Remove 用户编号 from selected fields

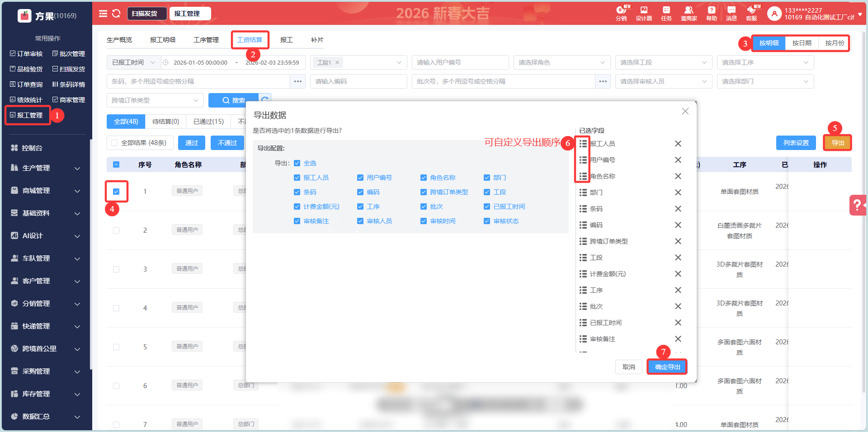[678, 160]
